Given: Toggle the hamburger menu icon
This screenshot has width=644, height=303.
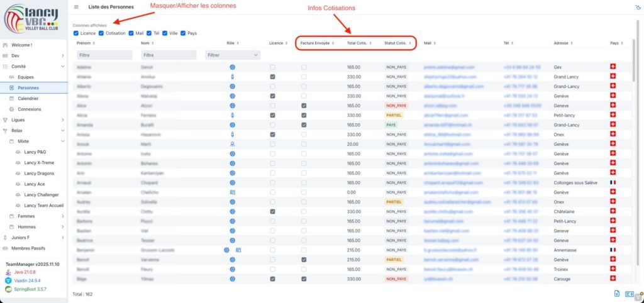Looking at the screenshot, I should tap(76, 7).
